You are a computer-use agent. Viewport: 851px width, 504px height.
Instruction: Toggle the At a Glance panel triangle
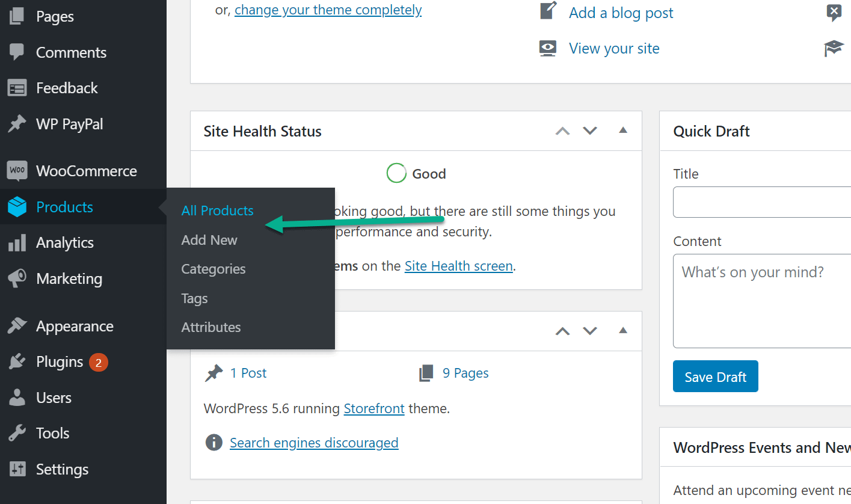[623, 330]
